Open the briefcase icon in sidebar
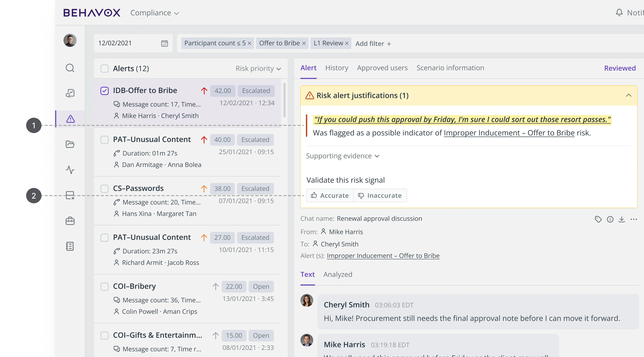 coord(70,221)
